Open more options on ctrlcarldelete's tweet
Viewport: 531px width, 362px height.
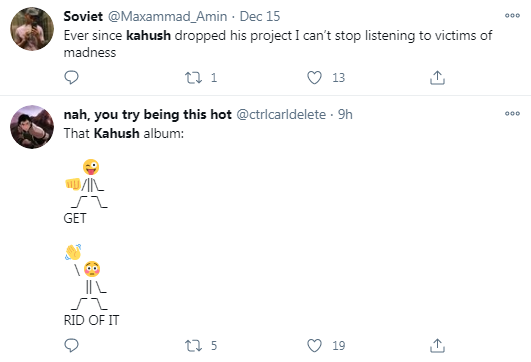[512, 113]
